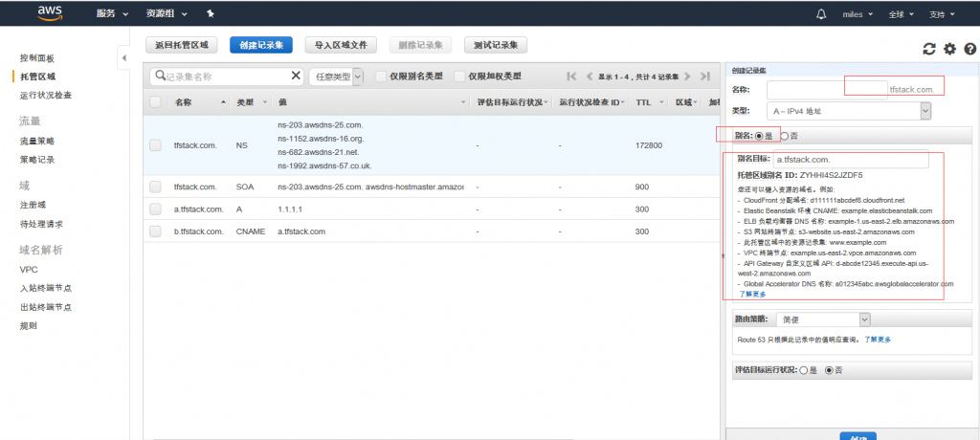Select 是 for 评估目标运行状况

804,370
